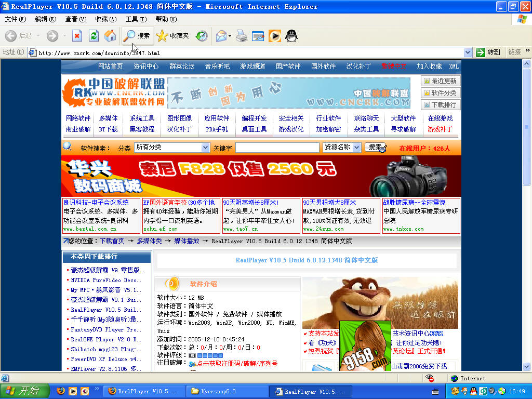The height and width of the screenshot is (399, 532).
Task: Click the page icon beside the URL
Action: 32,52
